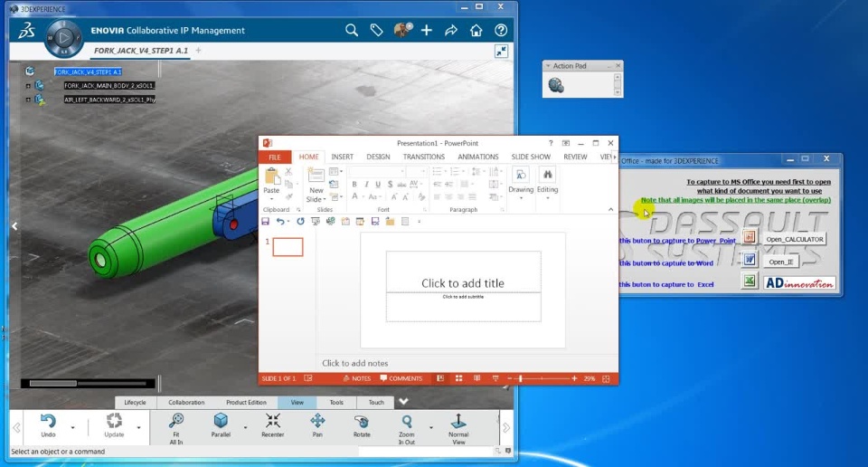Click the capture to Excel icon button
This screenshot has width=868, height=467.
(x=749, y=281)
